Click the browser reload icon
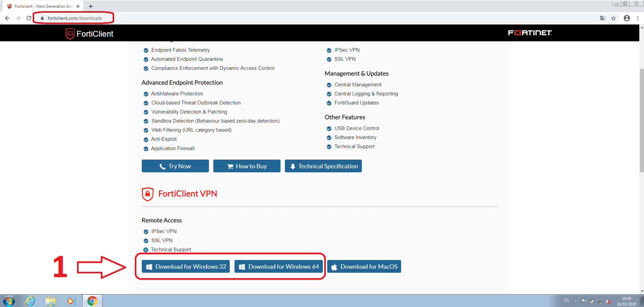 [29, 18]
